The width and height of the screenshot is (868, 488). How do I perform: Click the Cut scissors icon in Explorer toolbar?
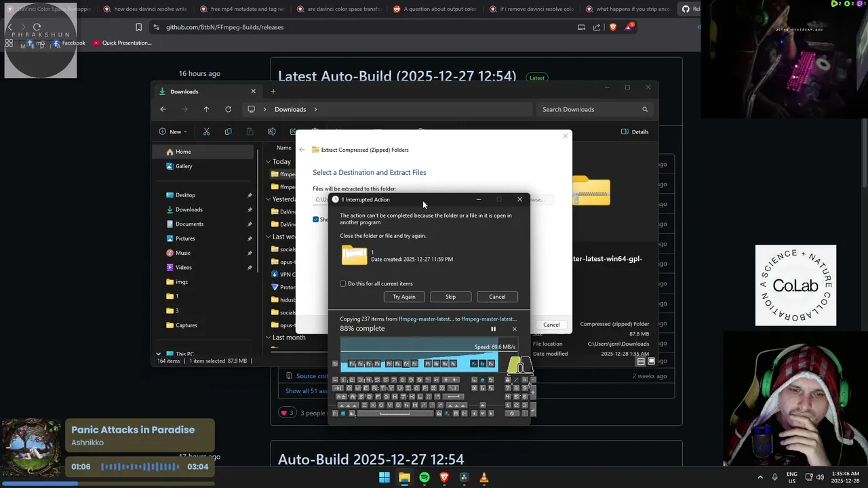pyautogui.click(x=207, y=131)
